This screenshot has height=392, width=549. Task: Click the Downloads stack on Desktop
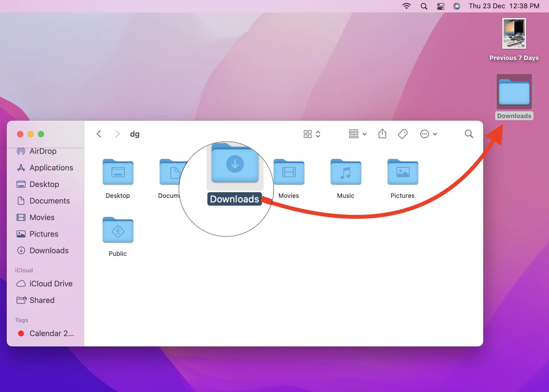click(514, 93)
